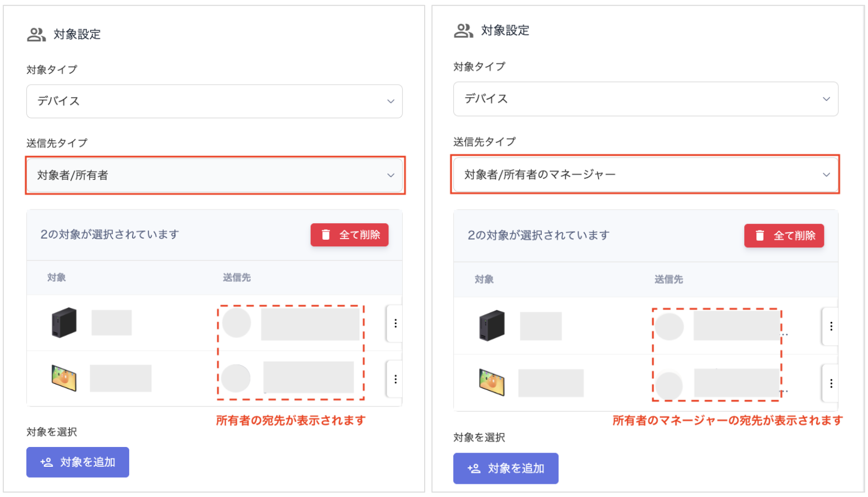Click the people icon beside left 対象設定 heading
Screen dimensions: 868x497
[36, 35]
